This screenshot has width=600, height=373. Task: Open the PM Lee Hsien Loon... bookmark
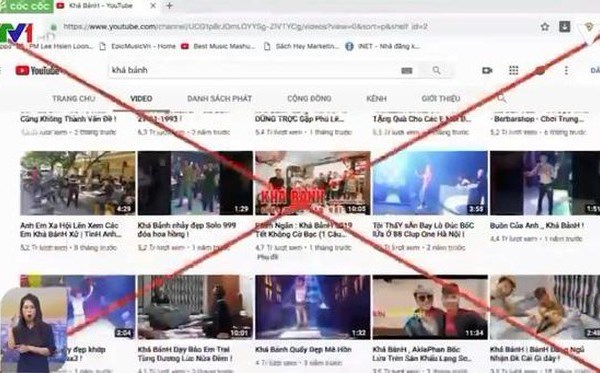[x=61, y=46]
